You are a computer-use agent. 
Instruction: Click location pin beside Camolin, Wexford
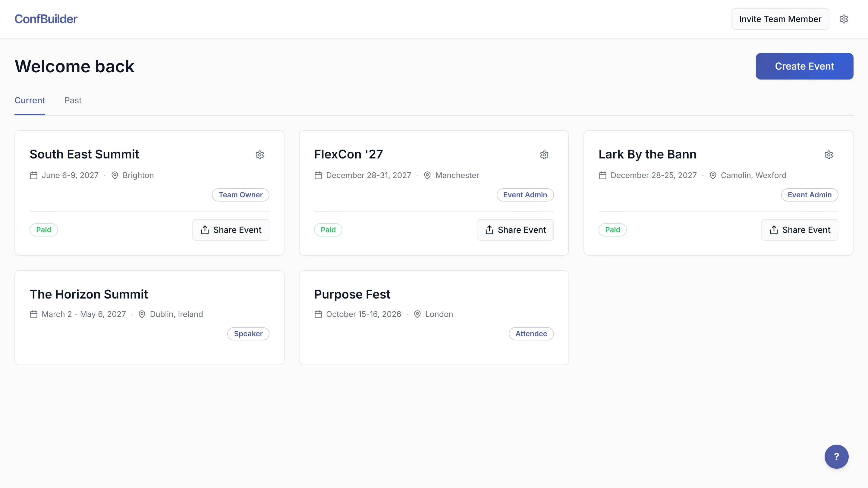[x=713, y=175]
